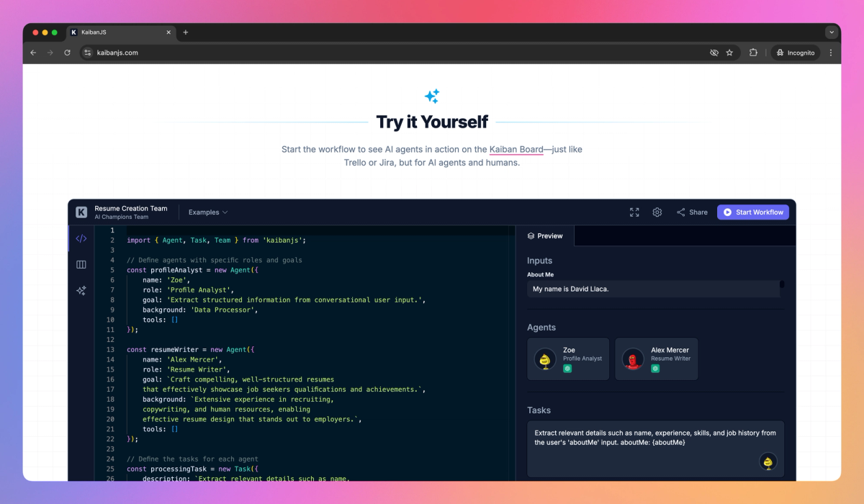The width and height of the screenshot is (864, 504).
Task: Select the code editor view in the sidebar
Action: pyautogui.click(x=81, y=238)
